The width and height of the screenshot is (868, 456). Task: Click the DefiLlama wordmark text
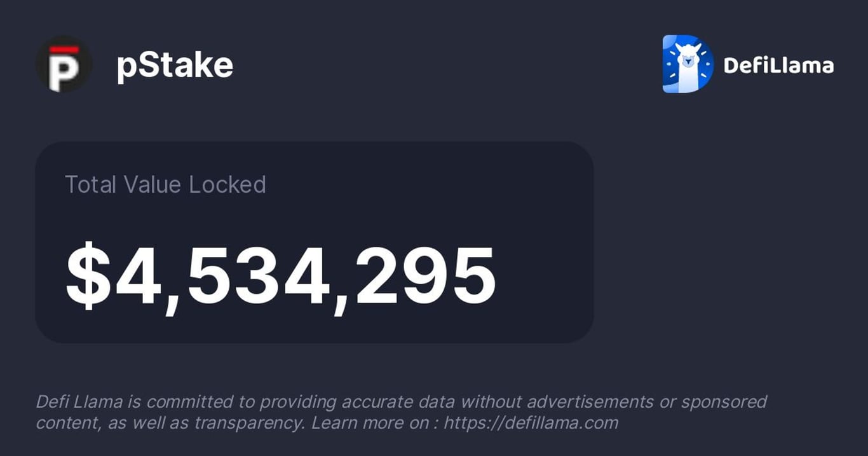[x=778, y=66]
